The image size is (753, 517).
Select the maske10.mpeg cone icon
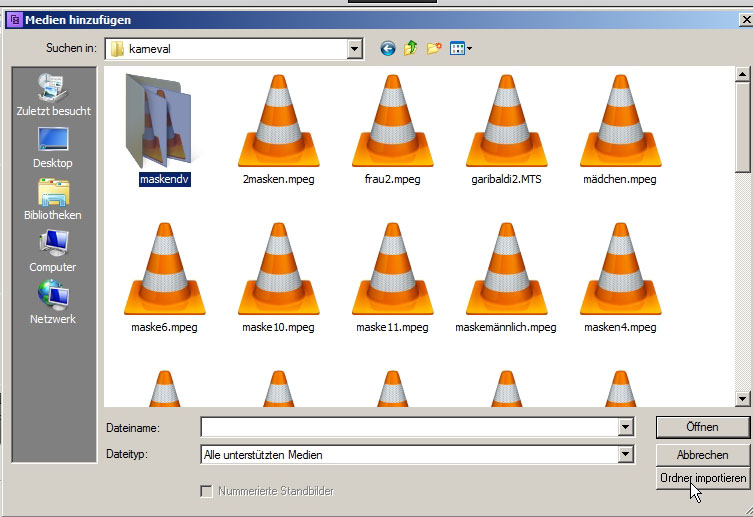pyautogui.click(x=279, y=268)
